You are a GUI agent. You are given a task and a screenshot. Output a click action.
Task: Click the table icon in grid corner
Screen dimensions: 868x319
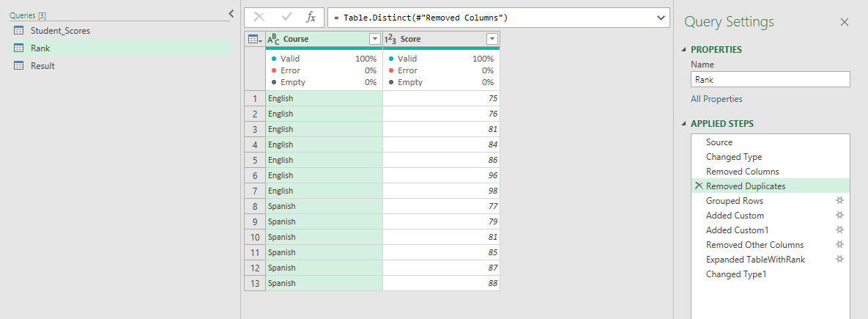(x=253, y=39)
